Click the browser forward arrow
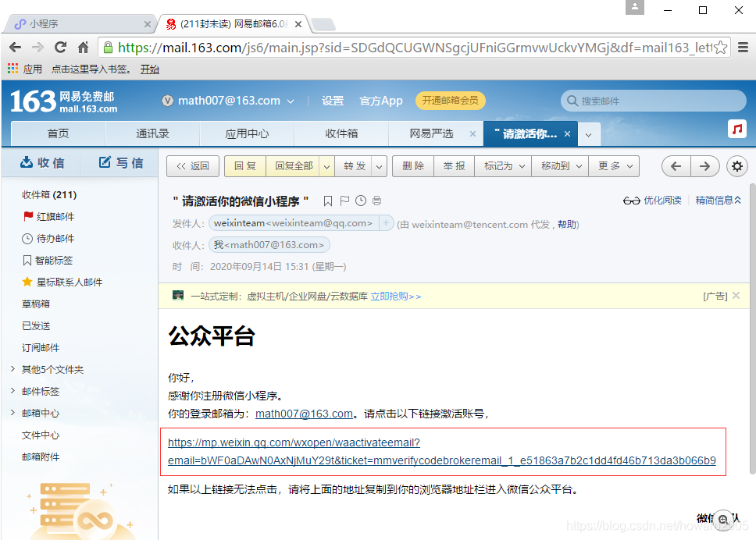756x540 pixels. [x=37, y=47]
